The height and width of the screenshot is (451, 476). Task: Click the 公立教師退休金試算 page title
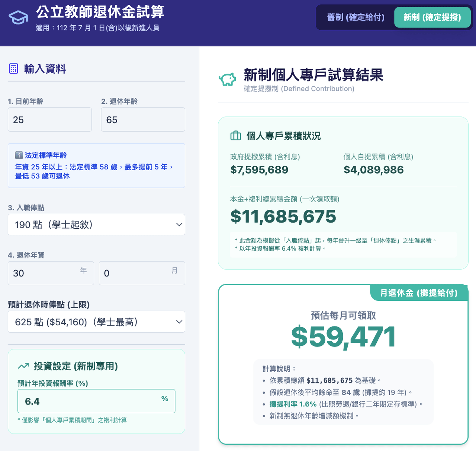tap(100, 12)
